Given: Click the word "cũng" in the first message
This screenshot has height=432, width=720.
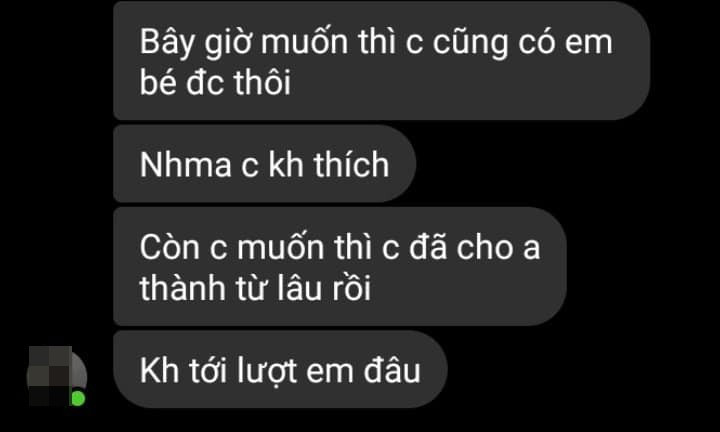Looking at the screenshot, I should pos(470,44).
